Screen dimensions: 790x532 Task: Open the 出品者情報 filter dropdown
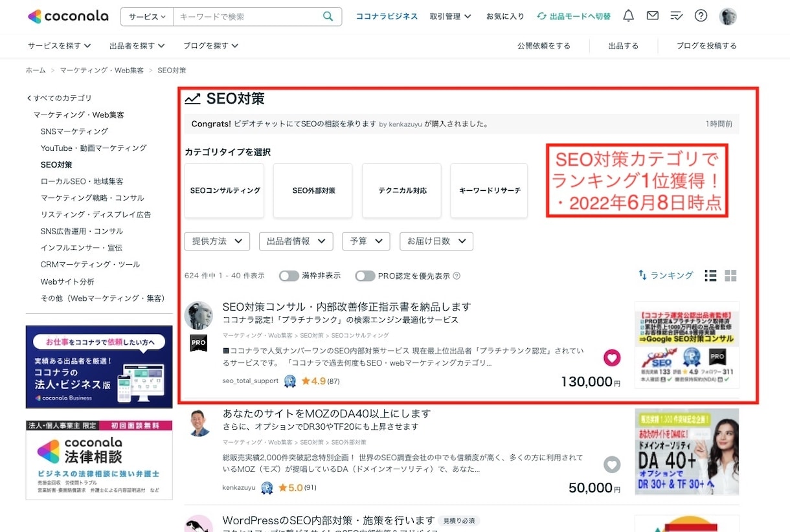296,241
